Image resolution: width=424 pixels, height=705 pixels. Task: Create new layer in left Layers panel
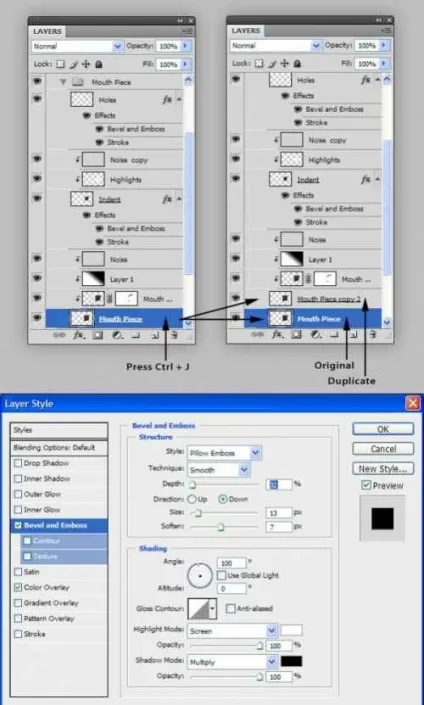pos(154,335)
